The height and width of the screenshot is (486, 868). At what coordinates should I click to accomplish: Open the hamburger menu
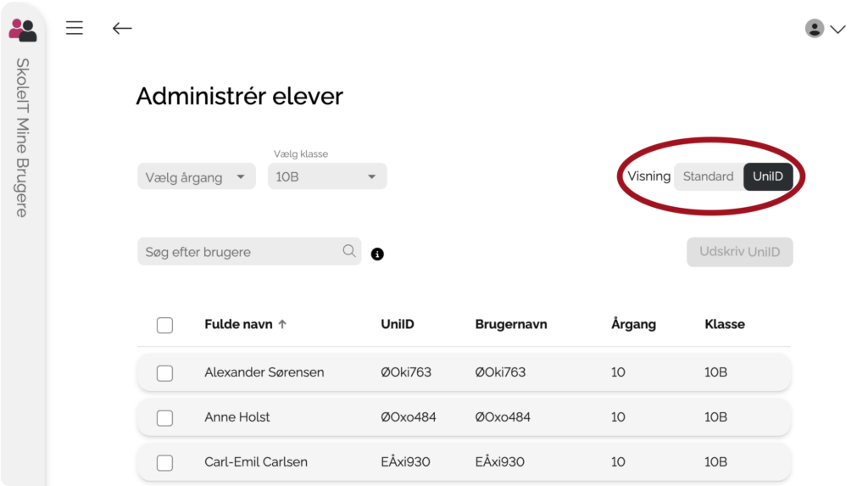[75, 28]
